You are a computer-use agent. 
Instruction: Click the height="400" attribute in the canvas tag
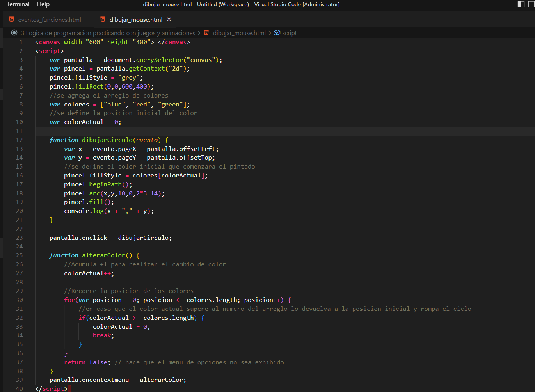tap(129, 42)
